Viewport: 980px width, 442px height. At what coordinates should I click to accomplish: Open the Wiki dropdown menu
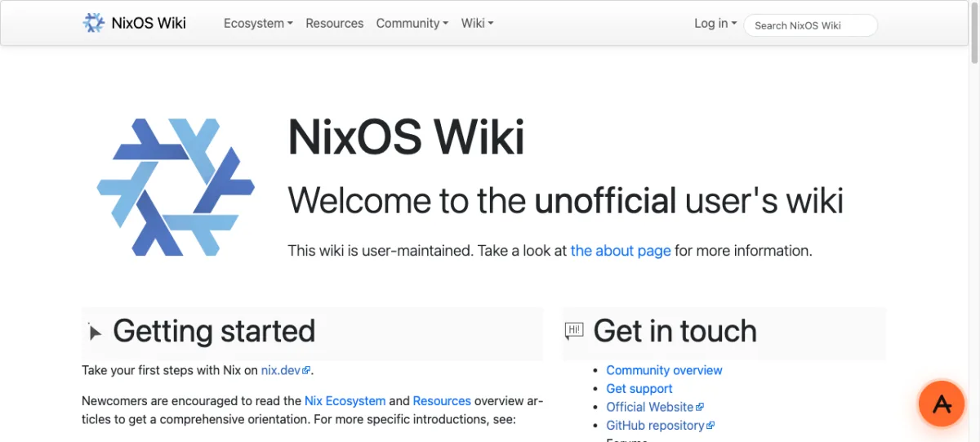[477, 24]
